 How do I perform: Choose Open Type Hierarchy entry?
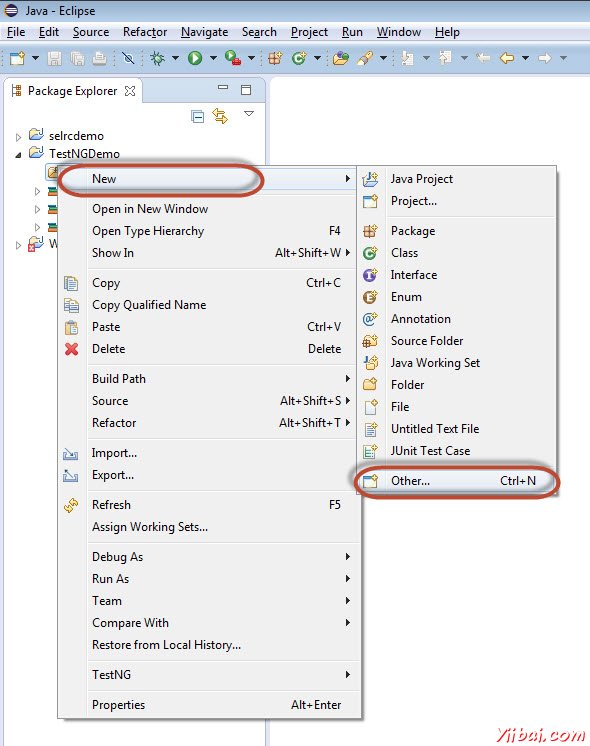point(209,231)
